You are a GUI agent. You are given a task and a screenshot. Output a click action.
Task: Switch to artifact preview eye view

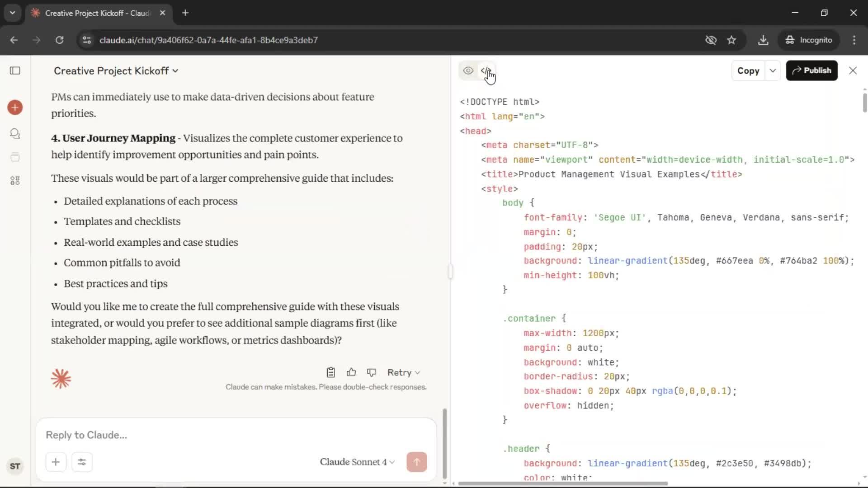[468, 70]
